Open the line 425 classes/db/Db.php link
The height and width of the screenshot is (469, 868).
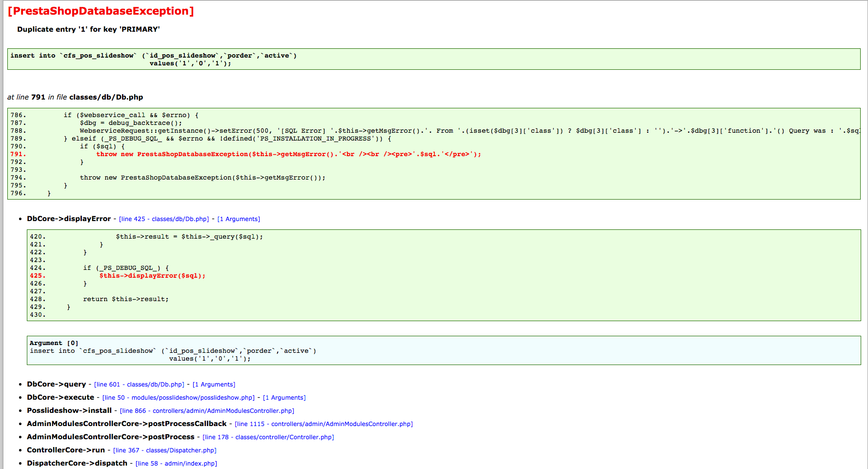(x=164, y=219)
